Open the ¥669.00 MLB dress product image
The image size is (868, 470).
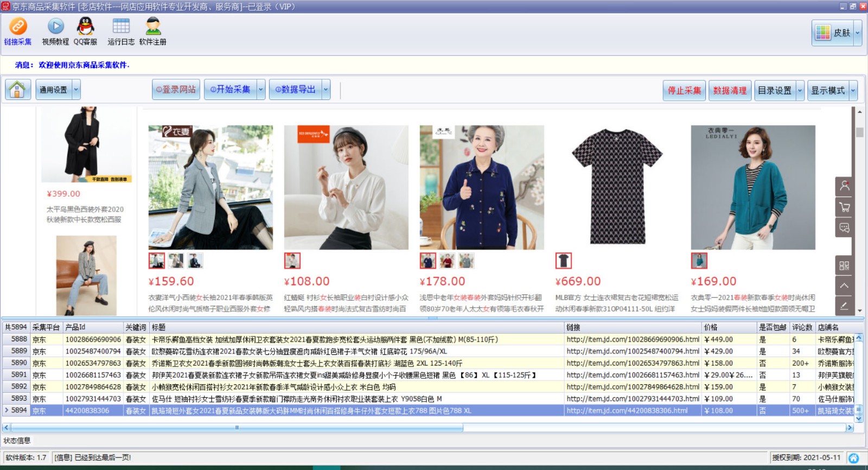point(617,187)
